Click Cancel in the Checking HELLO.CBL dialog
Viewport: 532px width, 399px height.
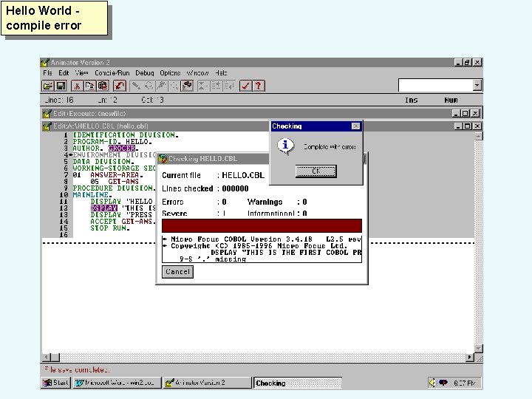[x=177, y=272]
